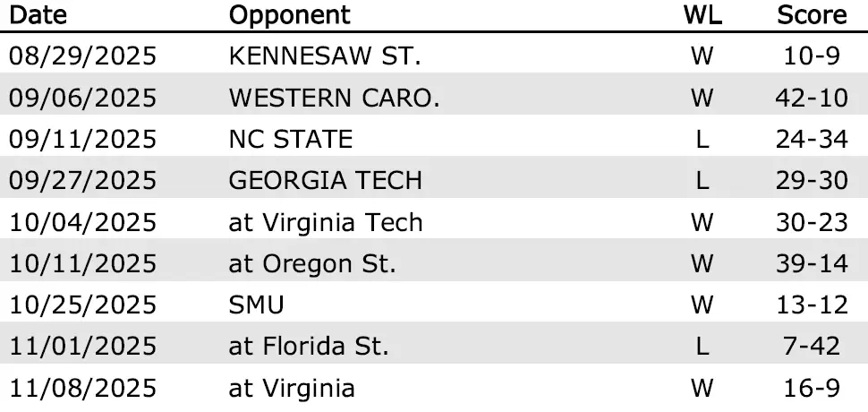Click the at Oregon St. opponent
868x412 pixels.
point(312,263)
